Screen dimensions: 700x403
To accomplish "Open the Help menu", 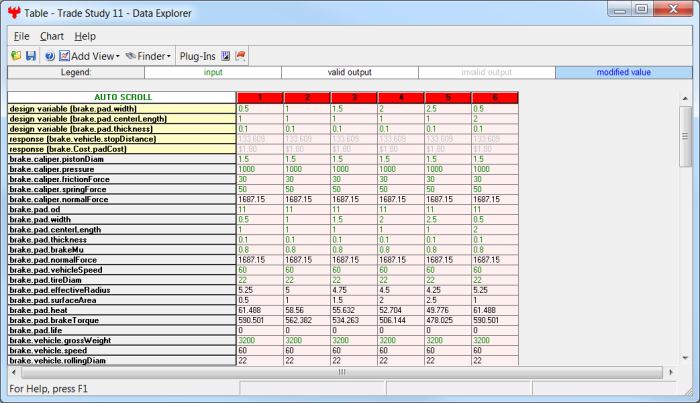I will [85, 36].
